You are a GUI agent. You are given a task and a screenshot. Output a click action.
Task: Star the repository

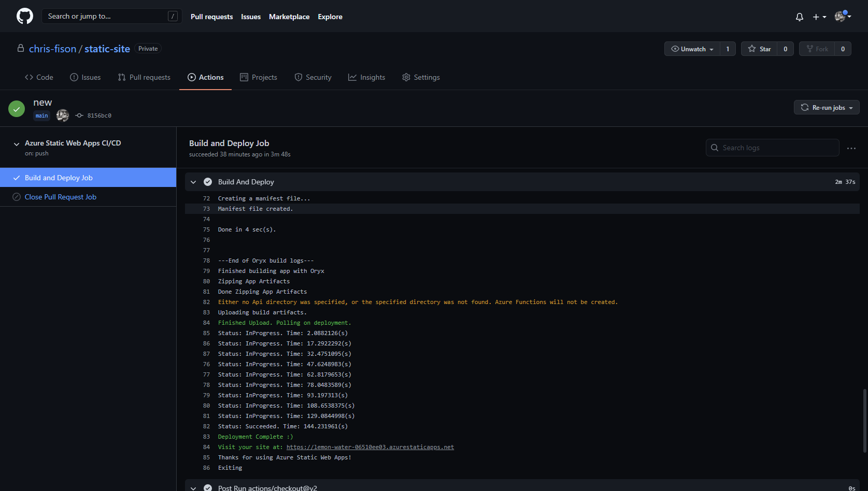point(759,49)
